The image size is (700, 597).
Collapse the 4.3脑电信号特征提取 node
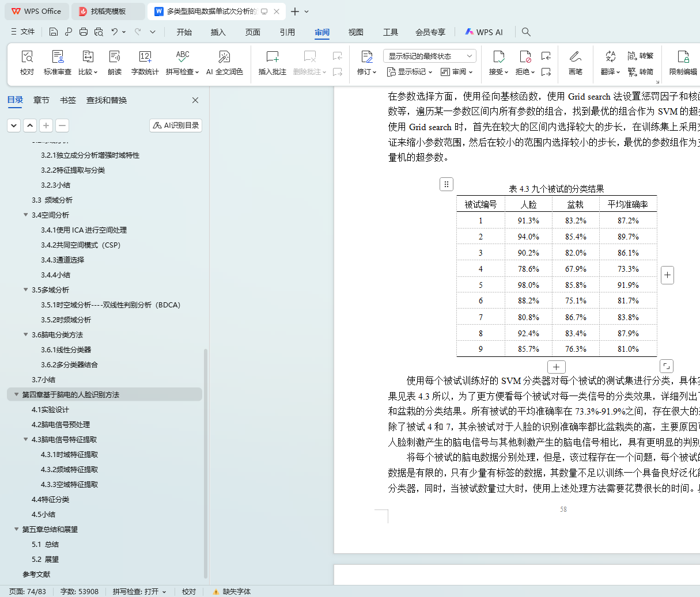(x=25, y=439)
